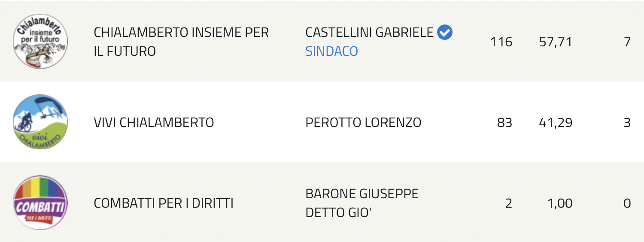This screenshot has height=242, width=644.
Task: Click the Chialamberto Insieme per il Futuro logo
Action: tap(40, 41)
